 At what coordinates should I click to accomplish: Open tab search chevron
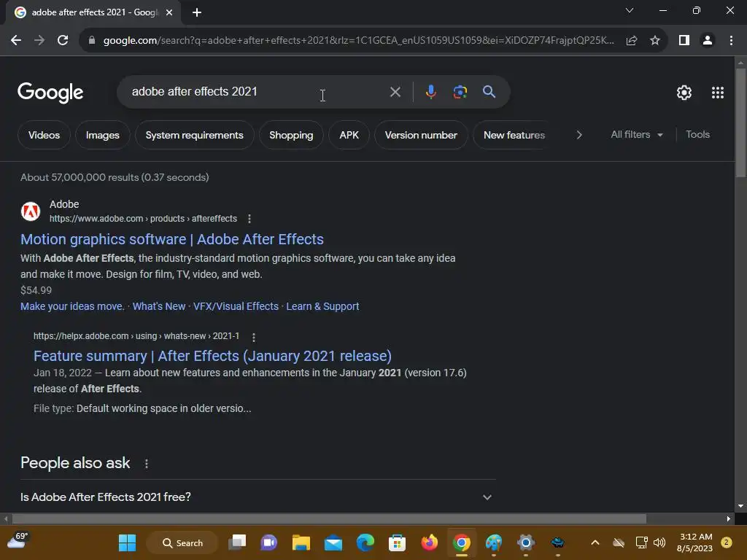630,10
